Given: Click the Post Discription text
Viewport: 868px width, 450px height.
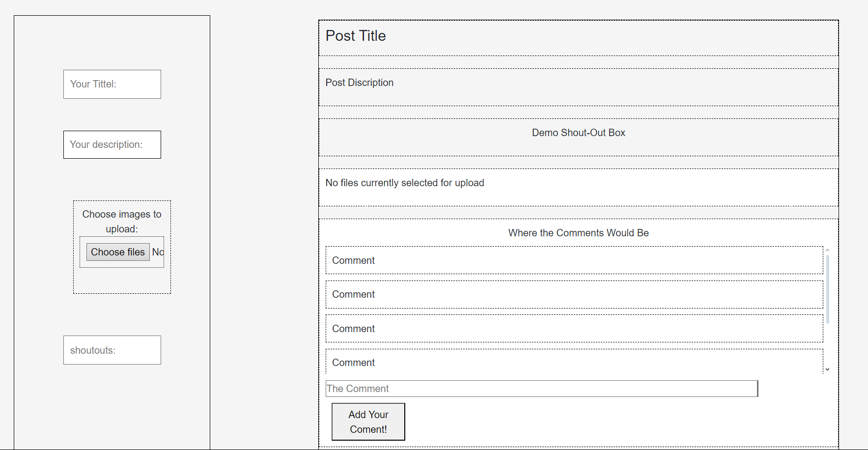Looking at the screenshot, I should click(360, 83).
